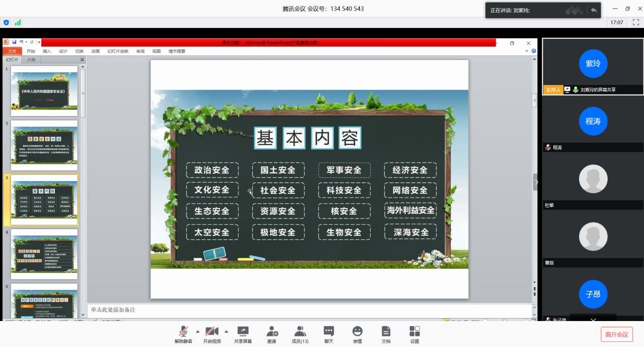Image resolution: width=644 pixels, height=347 pixels.
Task: Click the red 离开会议 button
Action: pos(617,334)
